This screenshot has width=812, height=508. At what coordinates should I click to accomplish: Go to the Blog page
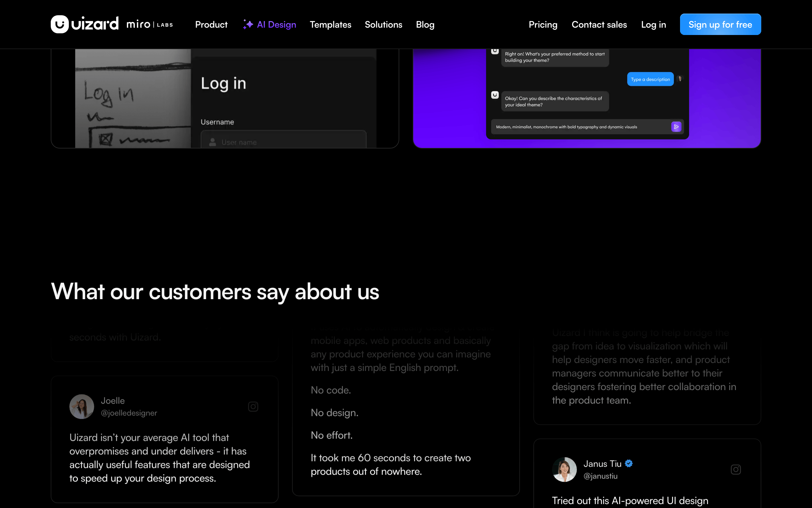tap(425, 25)
